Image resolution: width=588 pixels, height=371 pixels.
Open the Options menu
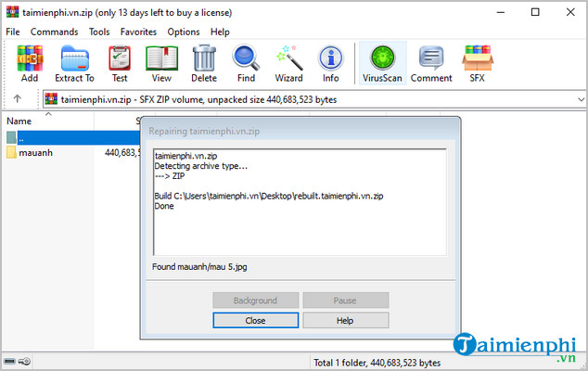(x=184, y=32)
